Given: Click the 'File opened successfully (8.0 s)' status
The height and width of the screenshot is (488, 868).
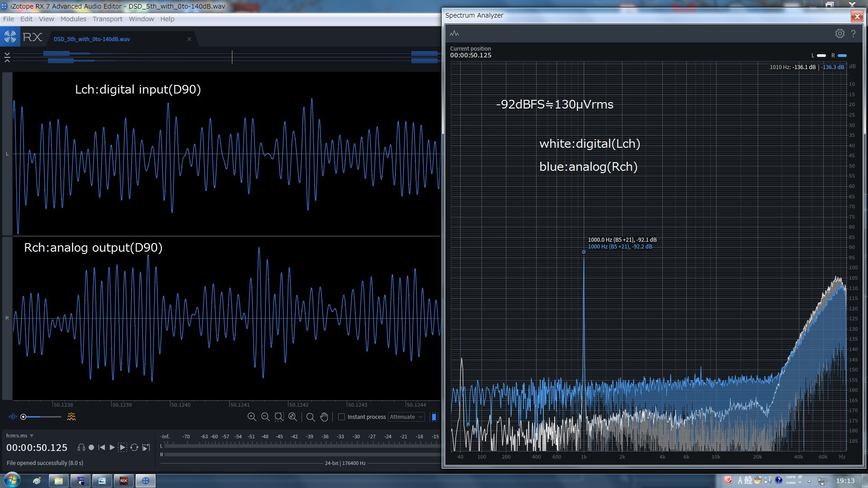Looking at the screenshot, I should 45,463.
